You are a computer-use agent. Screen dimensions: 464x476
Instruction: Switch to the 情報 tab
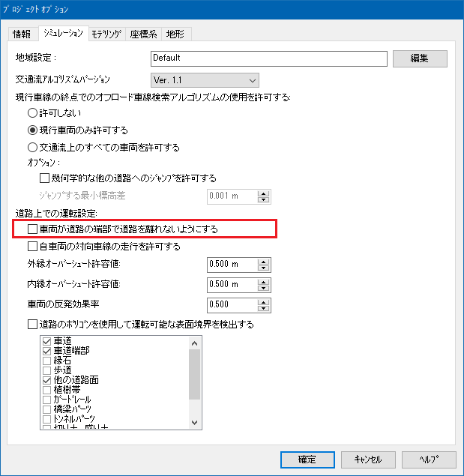pyautogui.click(x=22, y=34)
